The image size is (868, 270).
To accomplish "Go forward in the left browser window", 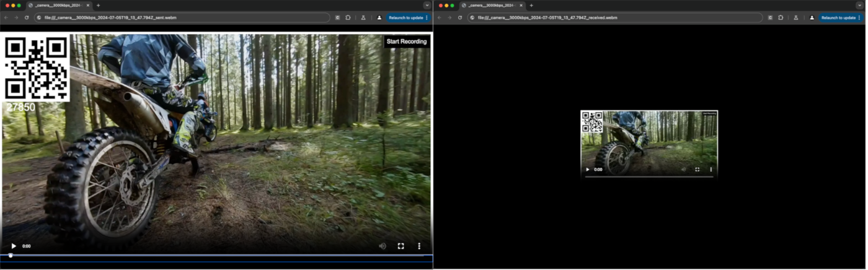I will [x=16, y=17].
